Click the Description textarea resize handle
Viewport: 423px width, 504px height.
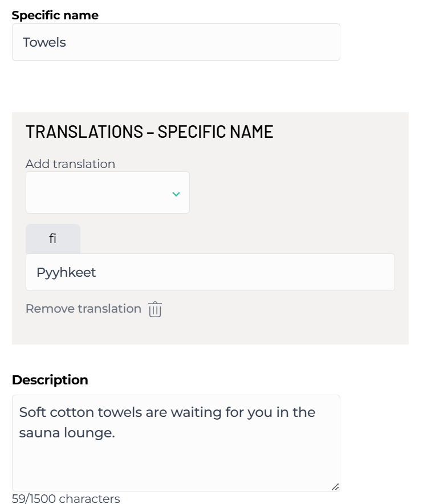[335, 486]
